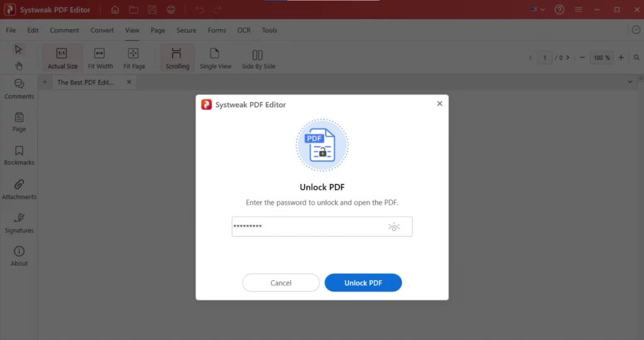Switch to Side By Side view

pyautogui.click(x=258, y=58)
